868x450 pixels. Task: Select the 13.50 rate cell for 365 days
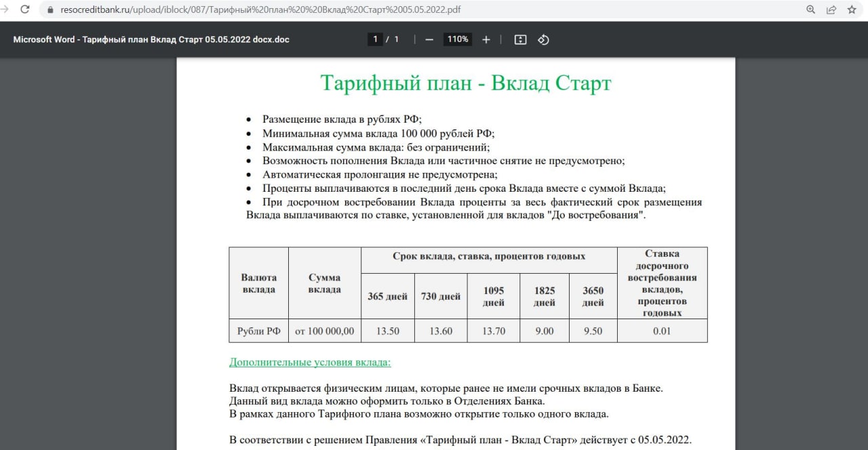[387, 331]
